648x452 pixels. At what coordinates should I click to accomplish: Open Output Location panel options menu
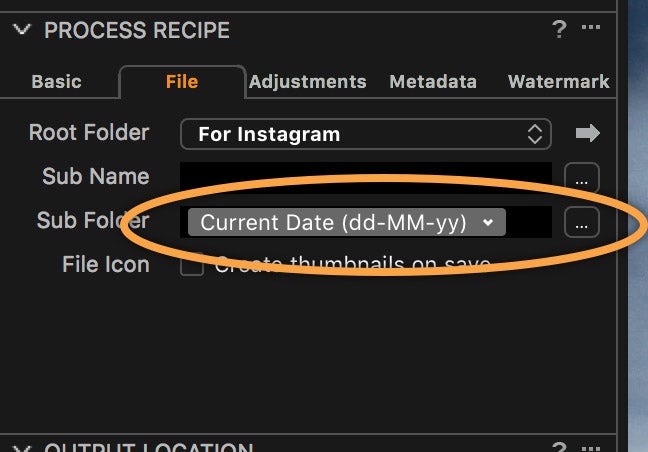[x=591, y=447]
